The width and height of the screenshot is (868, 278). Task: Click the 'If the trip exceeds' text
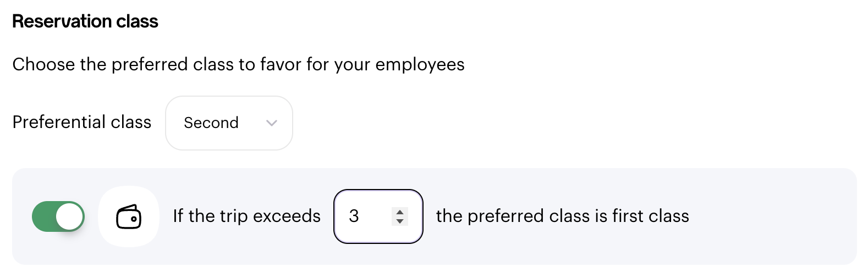(x=247, y=216)
